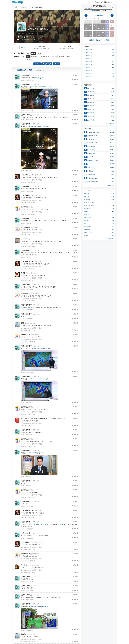The width and height of the screenshot is (129, 644).
Task: Open hashtag #Togetter
Action: click(87, 200)
